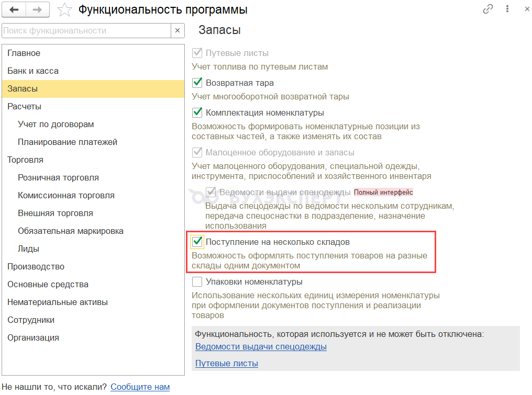Uncheck the Возвратная тара checkbox

click(197, 82)
